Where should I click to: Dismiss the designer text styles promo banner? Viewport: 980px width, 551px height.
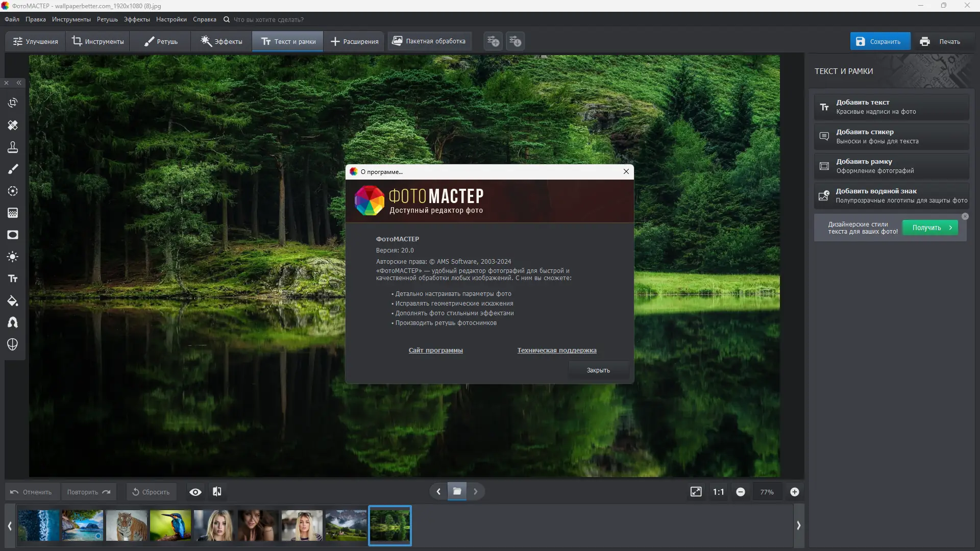coord(965,217)
